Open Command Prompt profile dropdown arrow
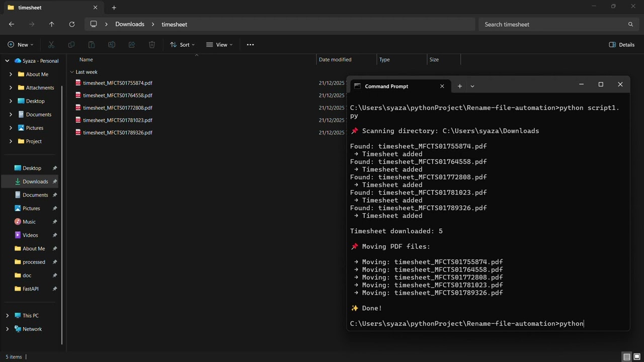Screen dimensions: 644x362 click(x=472, y=86)
